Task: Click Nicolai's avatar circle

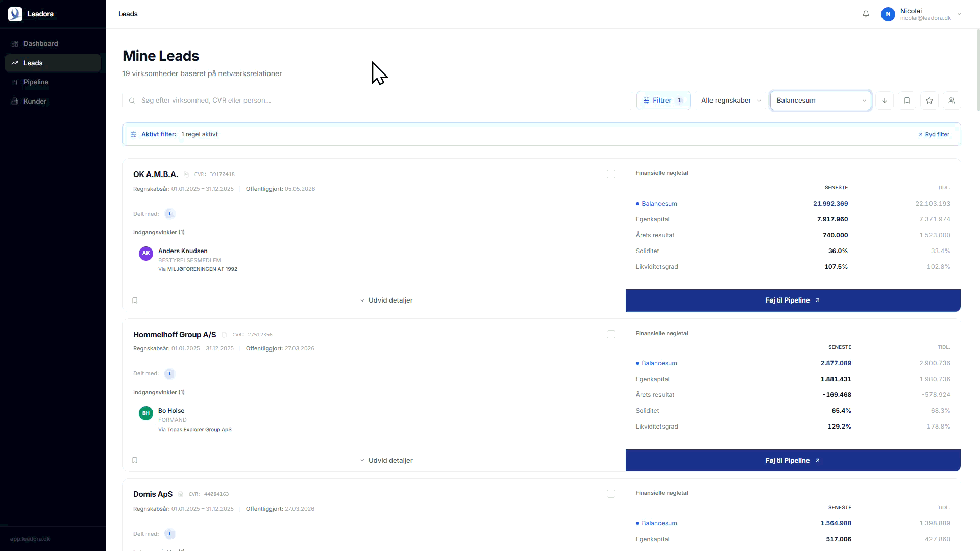Action: click(888, 14)
